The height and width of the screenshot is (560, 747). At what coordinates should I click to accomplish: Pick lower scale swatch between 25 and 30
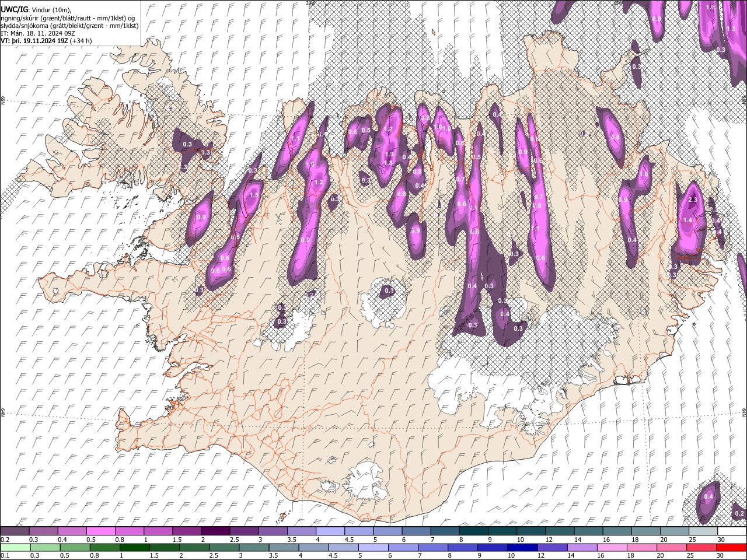point(702,547)
